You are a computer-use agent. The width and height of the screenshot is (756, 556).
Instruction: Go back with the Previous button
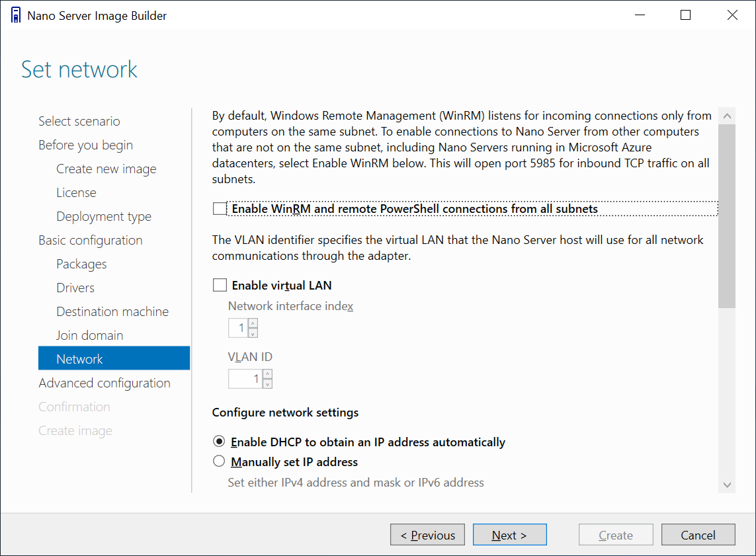click(427, 535)
